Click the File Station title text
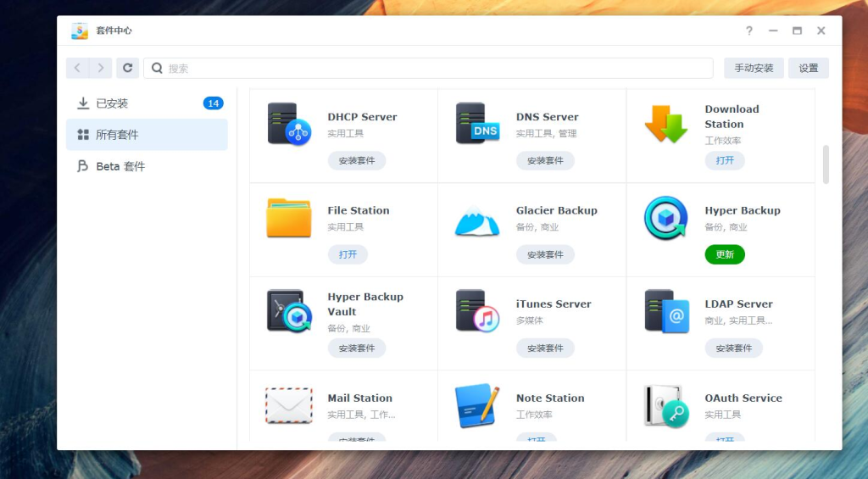 tap(359, 210)
